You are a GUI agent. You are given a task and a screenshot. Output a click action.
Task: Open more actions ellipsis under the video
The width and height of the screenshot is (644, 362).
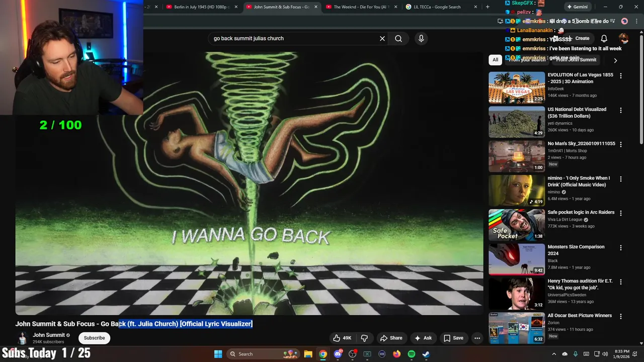tap(477, 338)
